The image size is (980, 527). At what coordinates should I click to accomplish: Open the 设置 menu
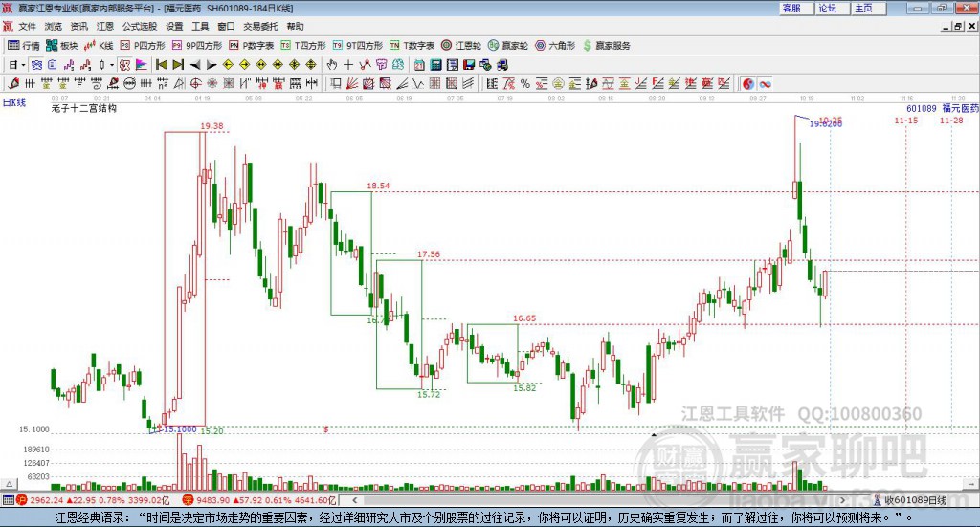pyautogui.click(x=174, y=26)
